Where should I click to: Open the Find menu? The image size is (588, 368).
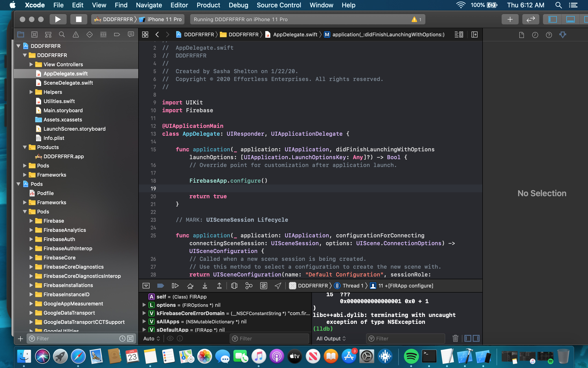[121, 5]
